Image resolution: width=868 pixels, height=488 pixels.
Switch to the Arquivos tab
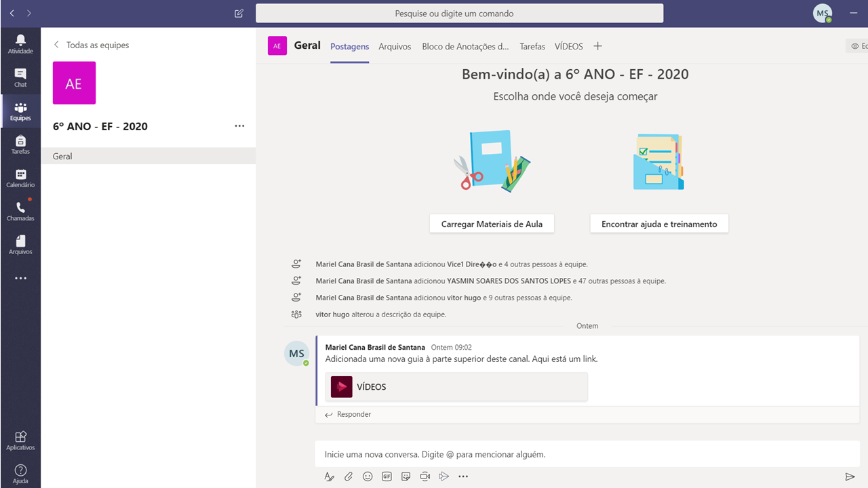[395, 47]
